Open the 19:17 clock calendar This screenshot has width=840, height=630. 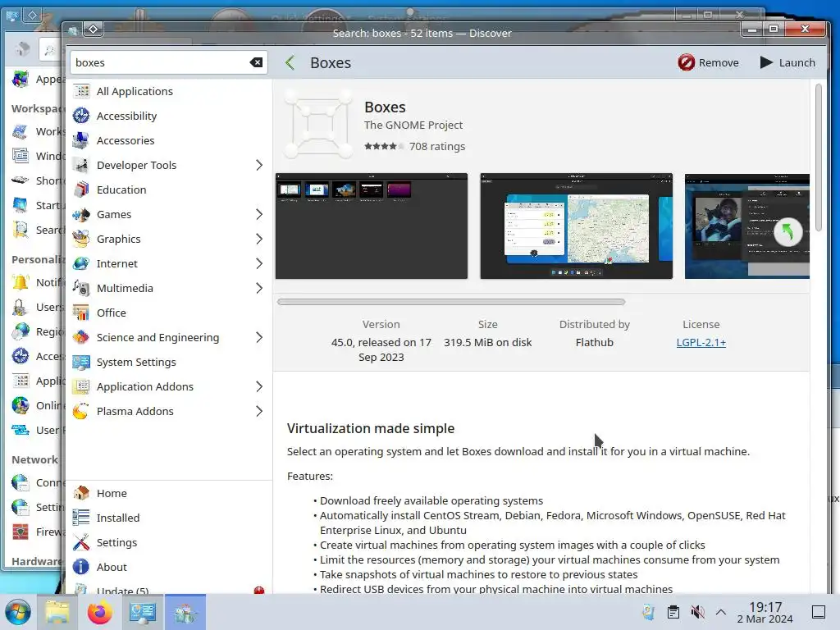tap(765, 612)
